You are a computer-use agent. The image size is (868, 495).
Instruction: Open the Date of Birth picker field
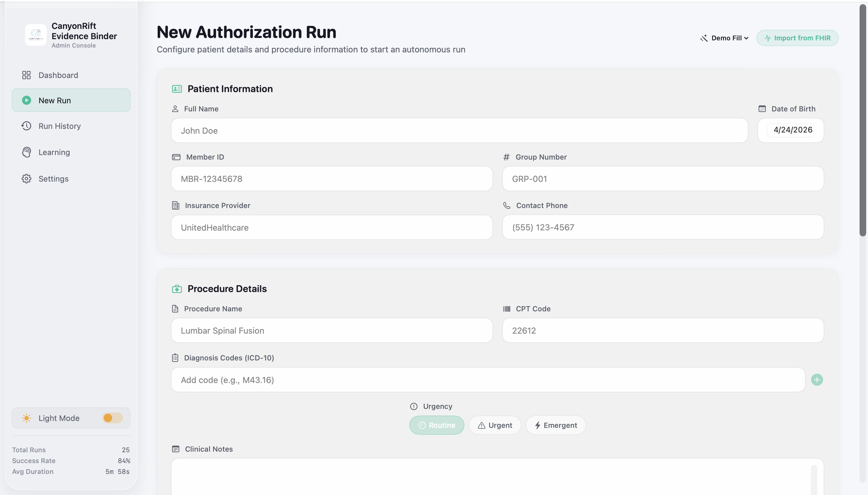791,130
